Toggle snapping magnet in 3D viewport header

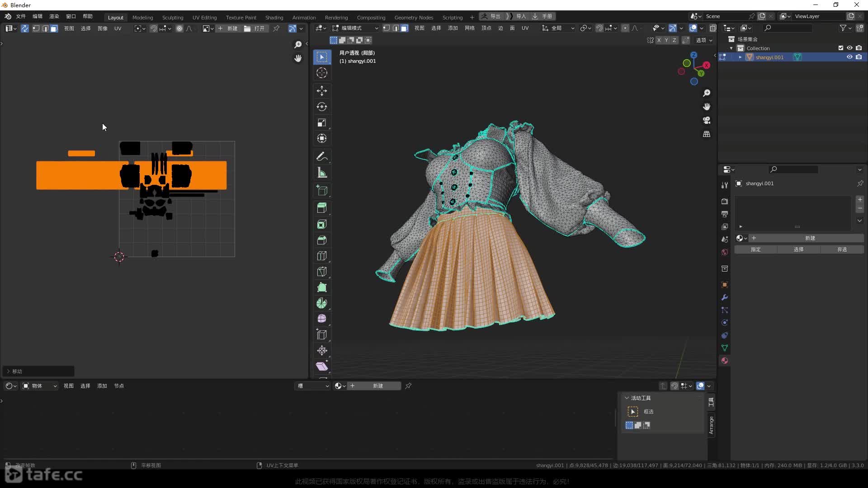(x=599, y=28)
